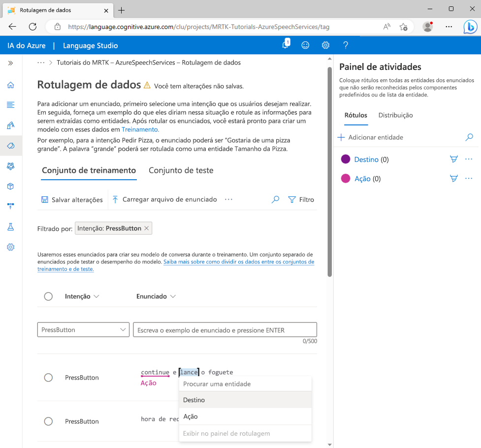Choose Ação in entity popup
Image resolution: width=481 pixels, height=448 pixels.
(x=245, y=416)
